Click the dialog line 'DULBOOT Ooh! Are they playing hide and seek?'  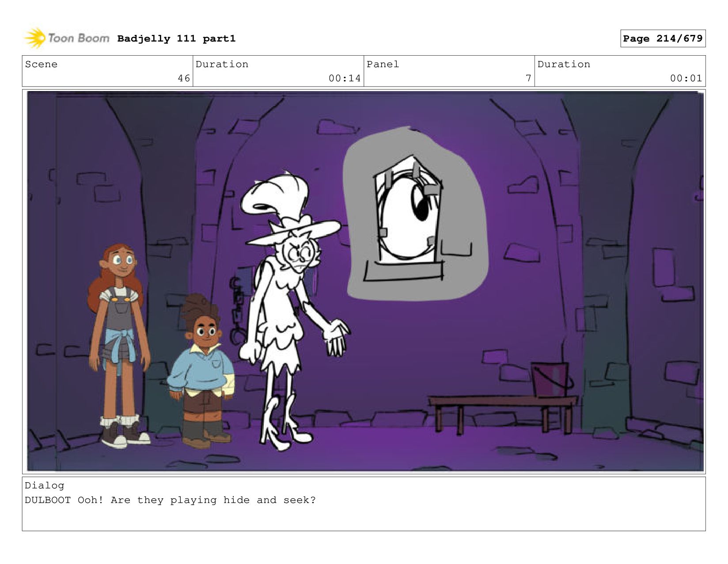pyautogui.click(x=170, y=500)
